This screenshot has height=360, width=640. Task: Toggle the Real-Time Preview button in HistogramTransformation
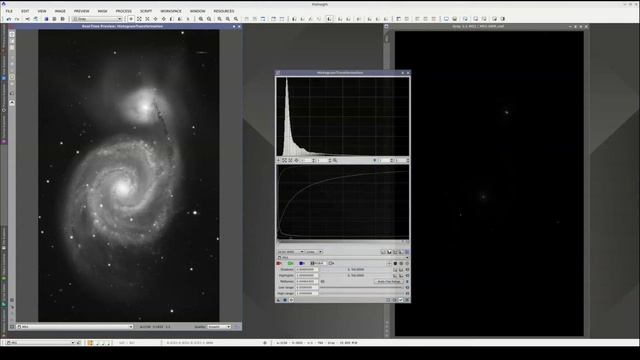tap(291, 300)
